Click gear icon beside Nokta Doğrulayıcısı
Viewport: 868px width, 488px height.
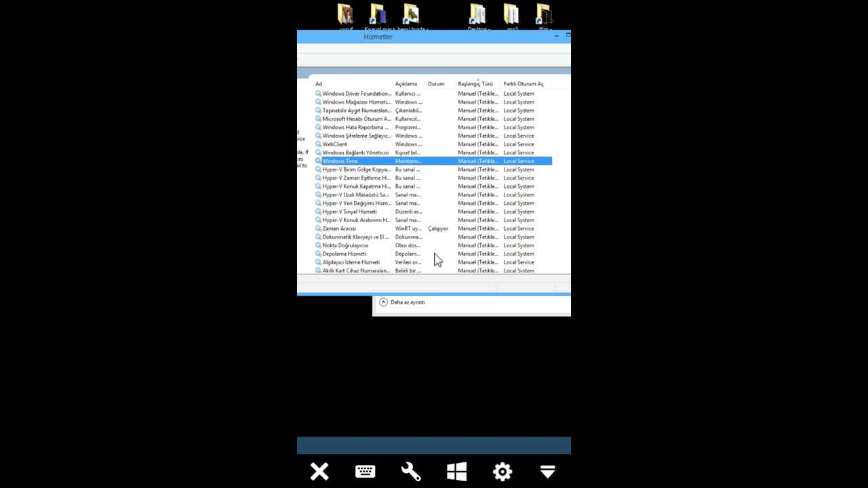318,245
